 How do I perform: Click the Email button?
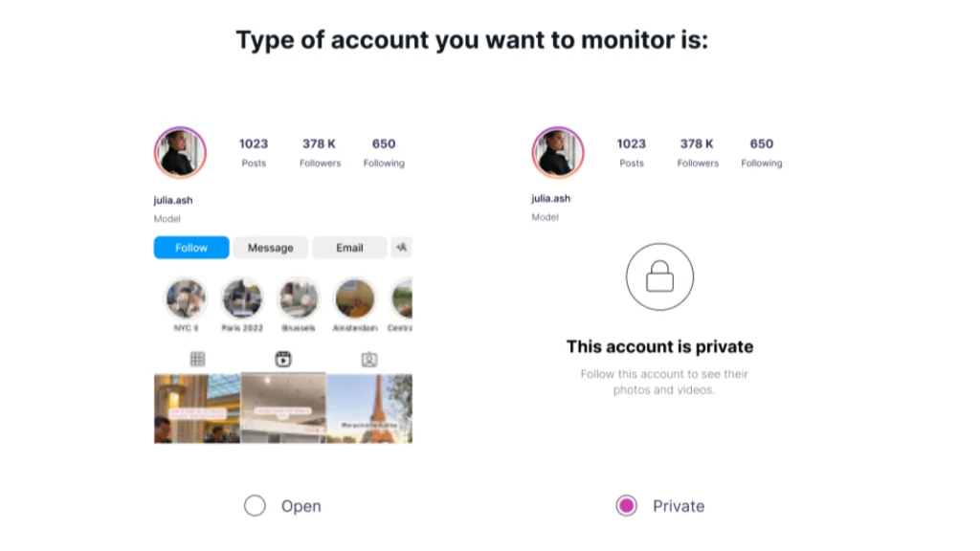349,248
